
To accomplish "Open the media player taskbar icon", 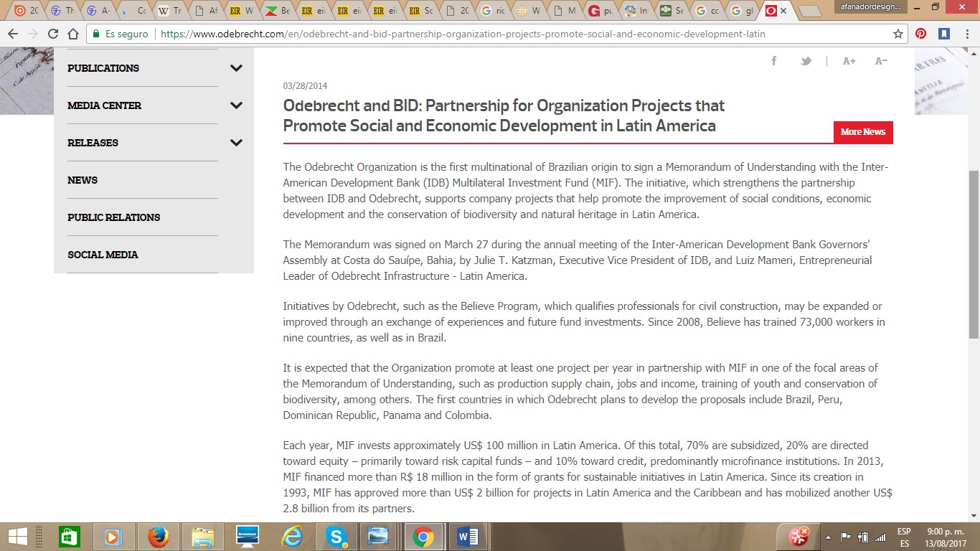I will pyautogui.click(x=113, y=537).
